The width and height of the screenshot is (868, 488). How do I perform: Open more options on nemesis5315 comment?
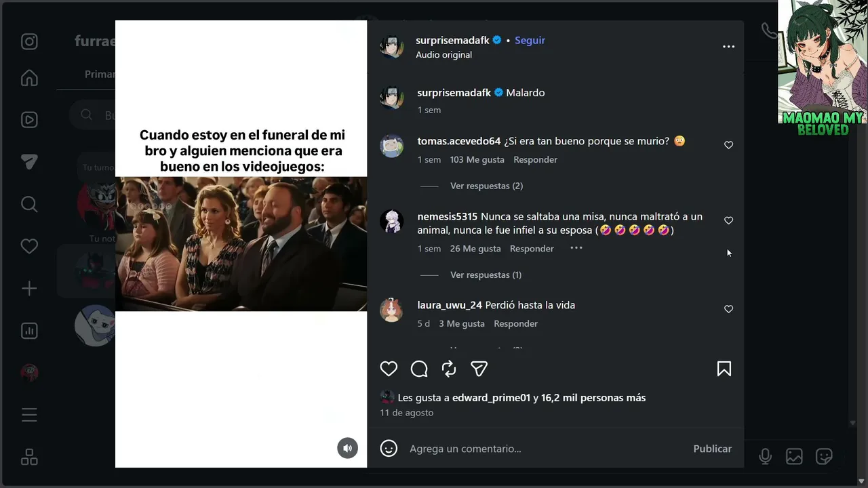[x=576, y=248]
